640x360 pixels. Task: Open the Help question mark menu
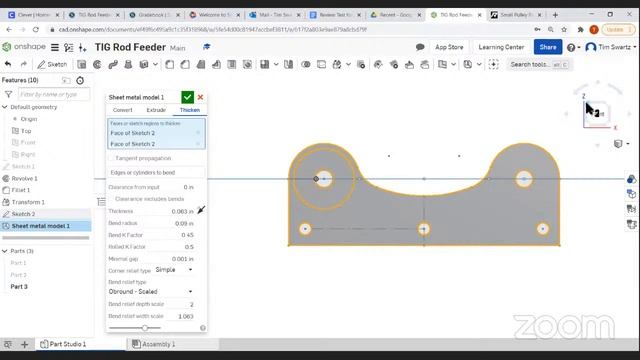coord(573,47)
